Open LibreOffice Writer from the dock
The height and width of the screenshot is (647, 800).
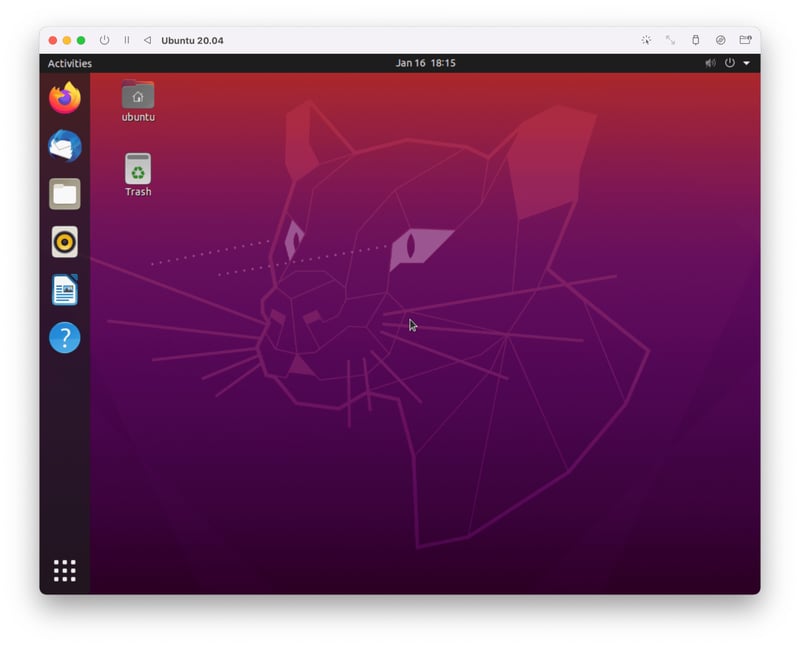click(x=65, y=290)
